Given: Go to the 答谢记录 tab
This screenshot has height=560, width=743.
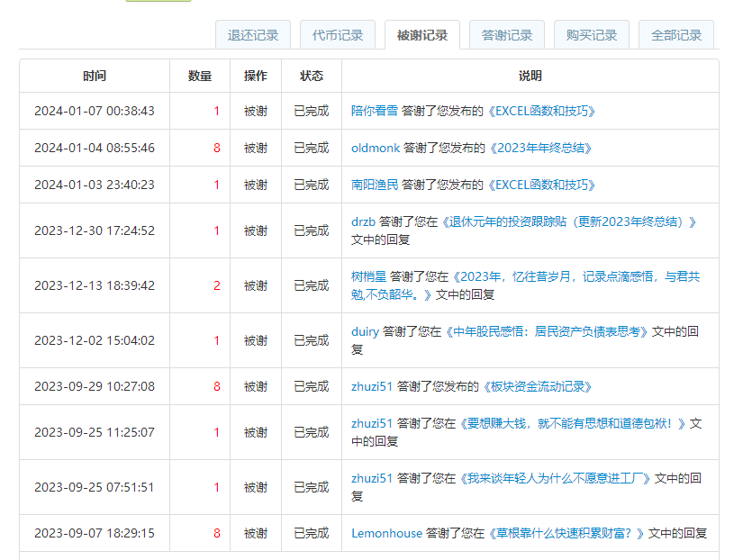Looking at the screenshot, I should [x=507, y=35].
